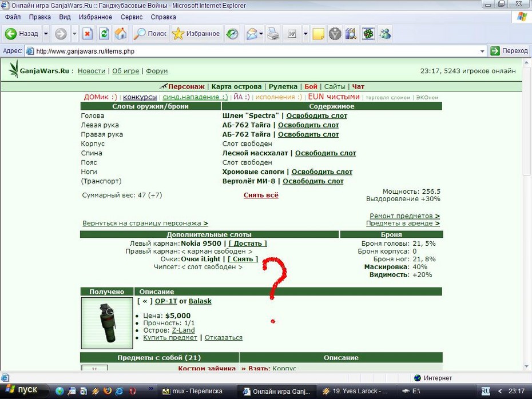Viewport: 532px width, 399px height.
Task: Open the mux chat taskbar button
Action: [192, 391]
